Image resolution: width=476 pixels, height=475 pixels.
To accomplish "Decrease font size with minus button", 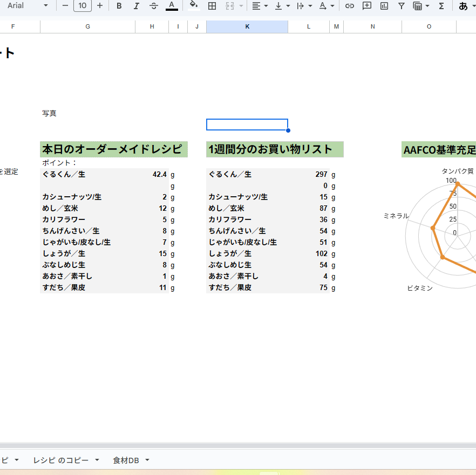I will (65, 6).
